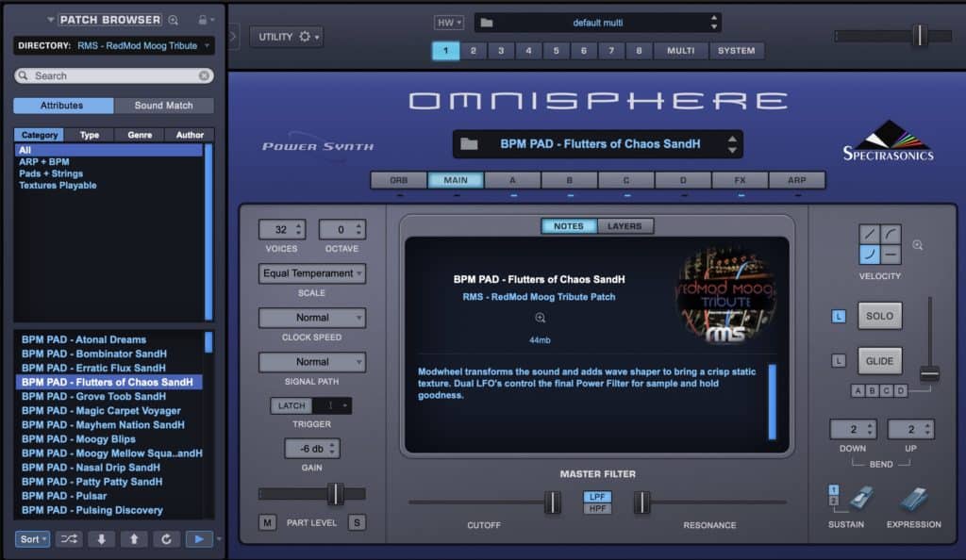966x560 pixels.
Task: Select the linear velocity curve
Action: click(x=869, y=234)
